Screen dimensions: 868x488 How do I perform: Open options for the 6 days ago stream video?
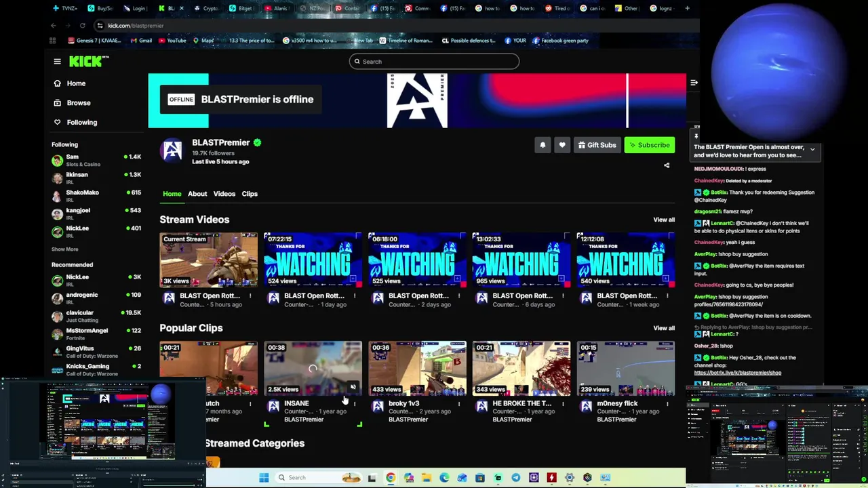pyautogui.click(x=563, y=296)
